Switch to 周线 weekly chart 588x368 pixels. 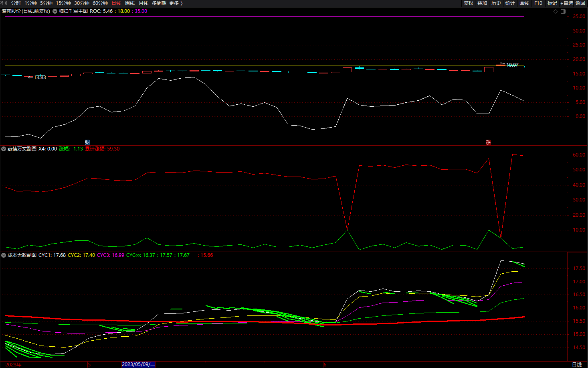130,3
